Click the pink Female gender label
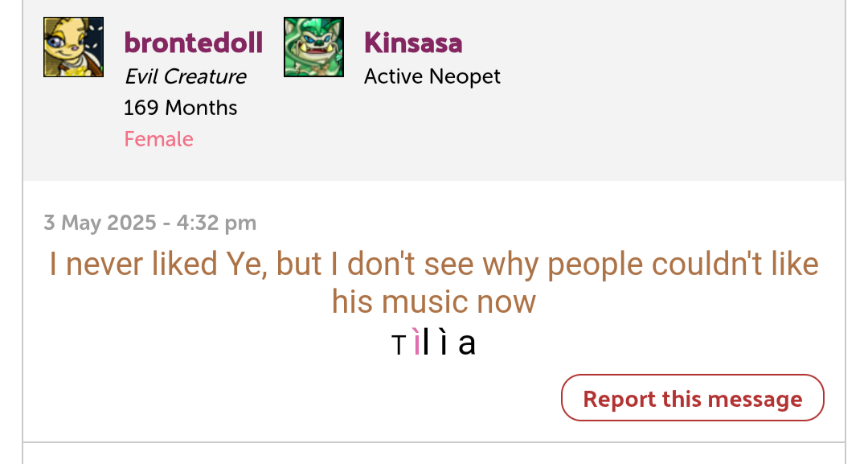868x464 pixels. [x=158, y=139]
